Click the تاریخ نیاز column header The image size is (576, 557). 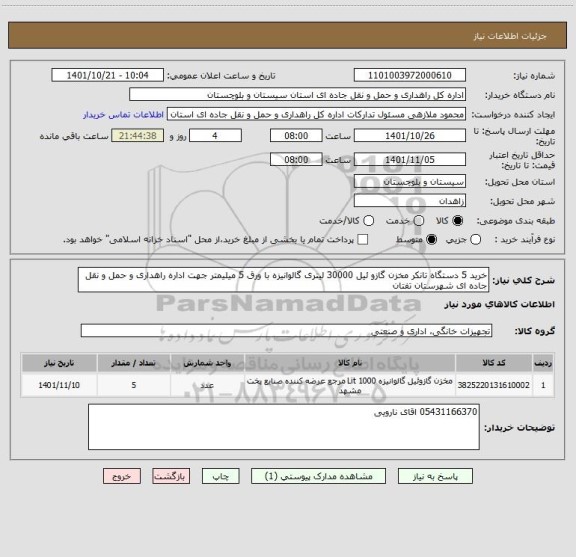coord(59,363)
